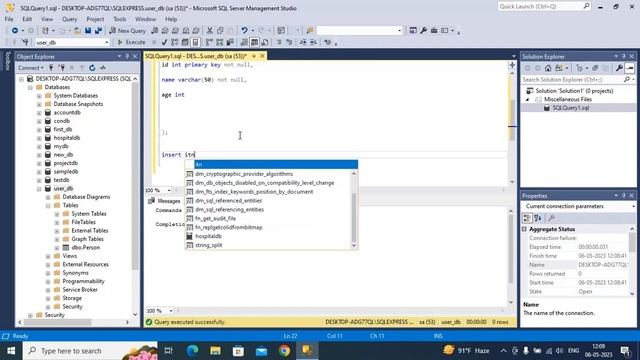
Task: Click the Type here to search box
Action: [90, 351]
